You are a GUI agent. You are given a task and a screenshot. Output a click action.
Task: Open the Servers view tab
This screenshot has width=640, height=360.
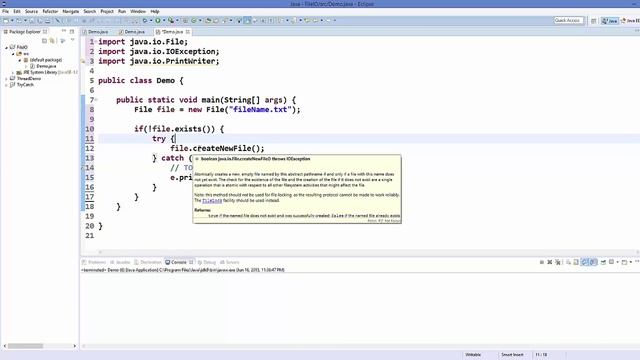click(229, 262)
